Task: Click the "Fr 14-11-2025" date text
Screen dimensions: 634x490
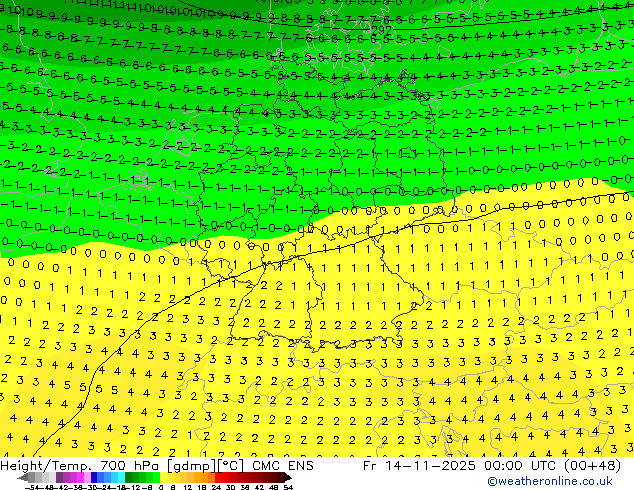Action: [x=419, y=466]
